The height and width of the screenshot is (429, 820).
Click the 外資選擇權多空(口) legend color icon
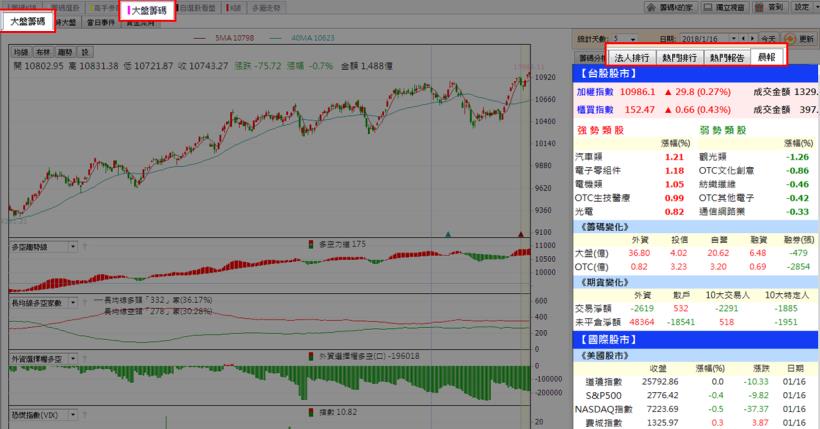pos(311,356)
